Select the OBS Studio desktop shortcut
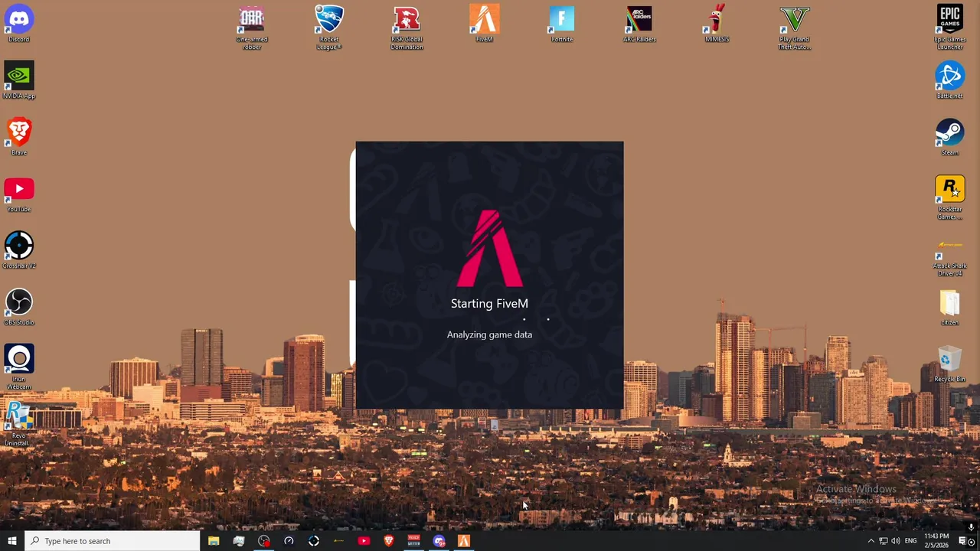The image size is (980, 551). coord(19,307)
